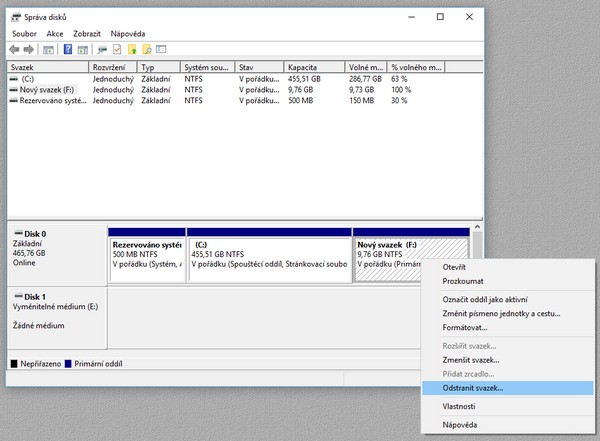Open the Akce menu

tap(56, 33)
